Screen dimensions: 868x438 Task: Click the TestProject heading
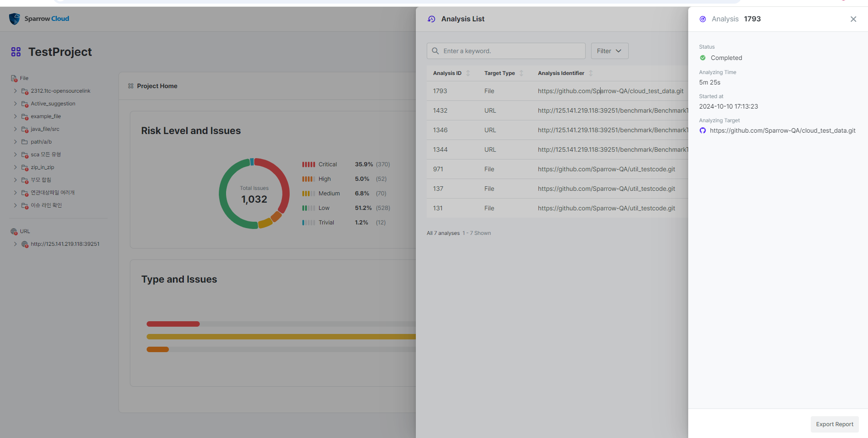click(x=60, y=52)
